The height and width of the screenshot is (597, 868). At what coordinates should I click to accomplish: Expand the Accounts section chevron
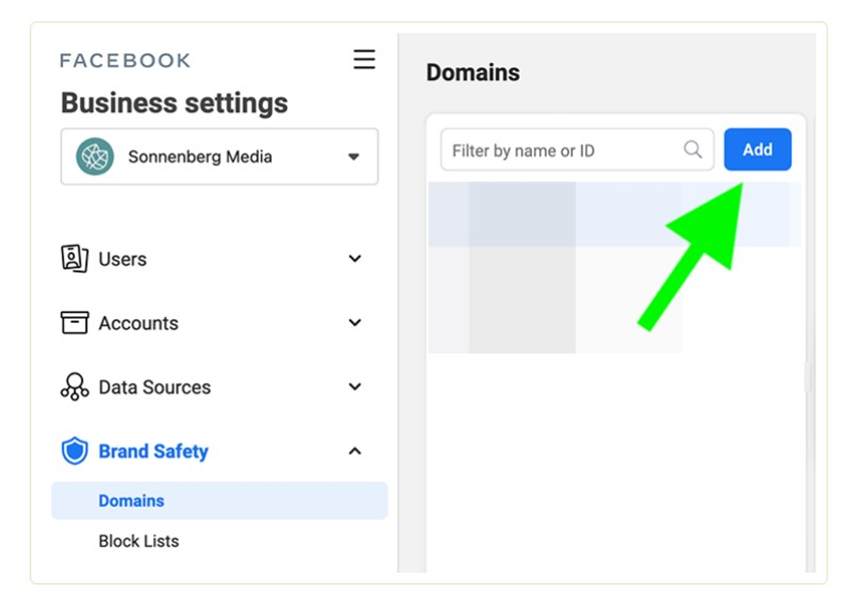click(354, 323)
